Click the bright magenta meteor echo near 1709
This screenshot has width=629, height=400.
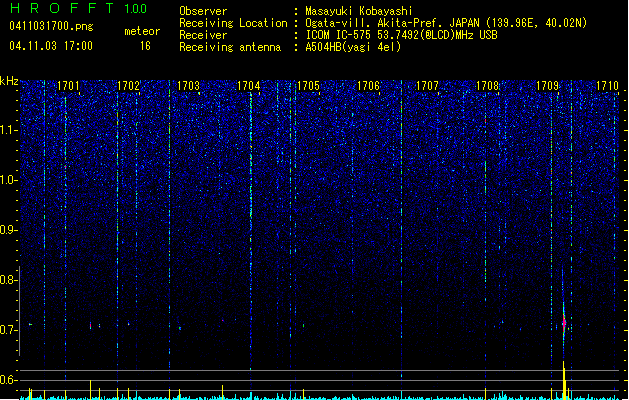click(x=564, y=322)
